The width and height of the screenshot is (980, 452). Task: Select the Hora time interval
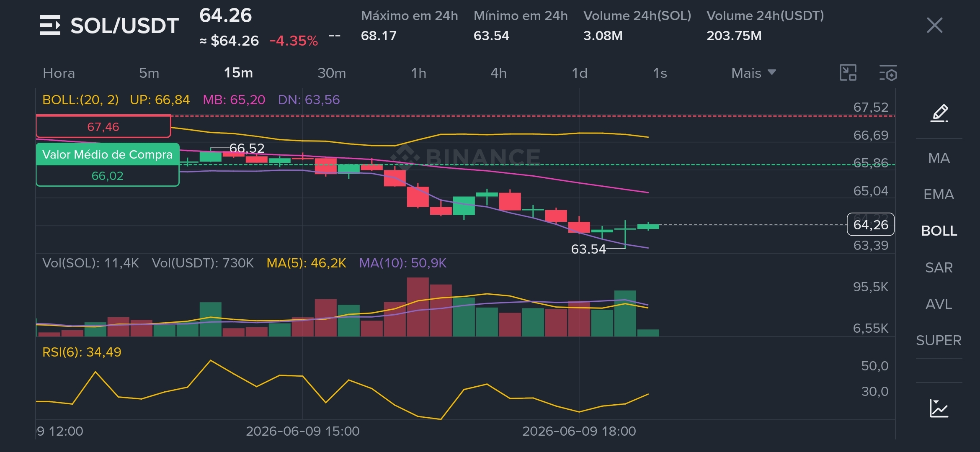click(x=59, y=73)
